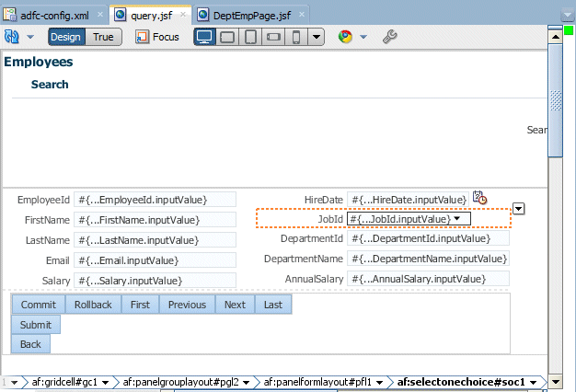
Task: Click the First navigation button
Action: [141, 305]
